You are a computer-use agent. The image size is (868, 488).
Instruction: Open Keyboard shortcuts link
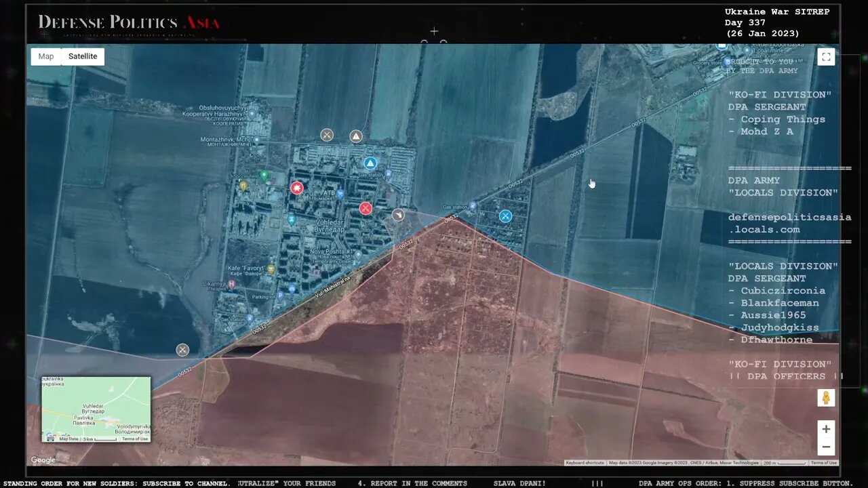tap(585, 463)
